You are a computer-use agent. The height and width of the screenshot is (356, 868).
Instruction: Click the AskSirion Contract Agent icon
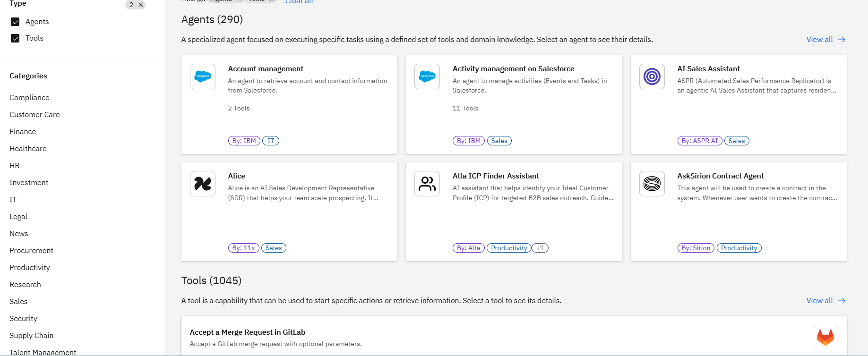point(652,184)
